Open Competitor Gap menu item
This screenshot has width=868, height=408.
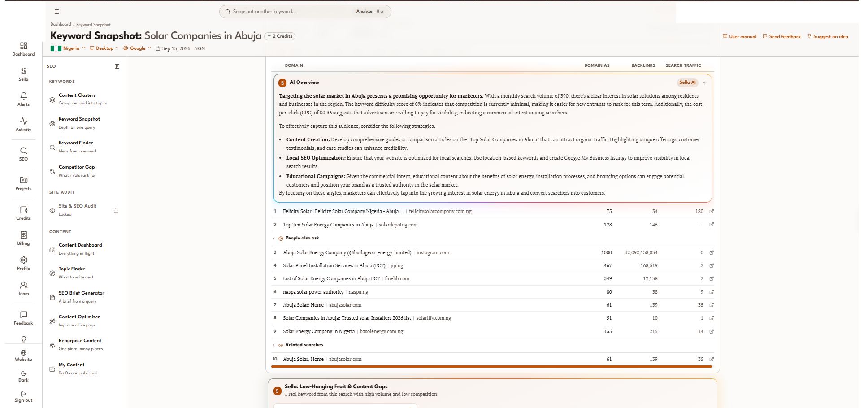83,171
